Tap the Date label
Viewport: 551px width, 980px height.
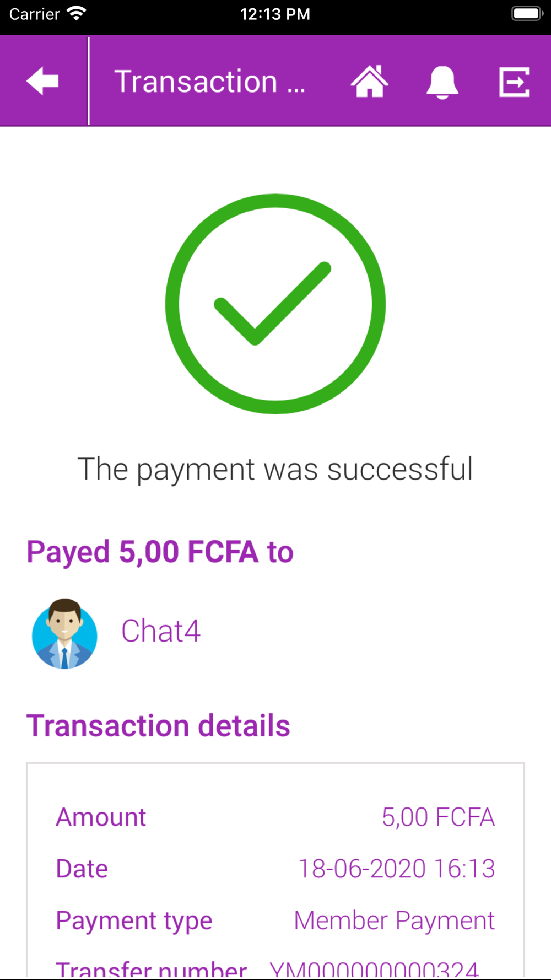click(82, 869)
